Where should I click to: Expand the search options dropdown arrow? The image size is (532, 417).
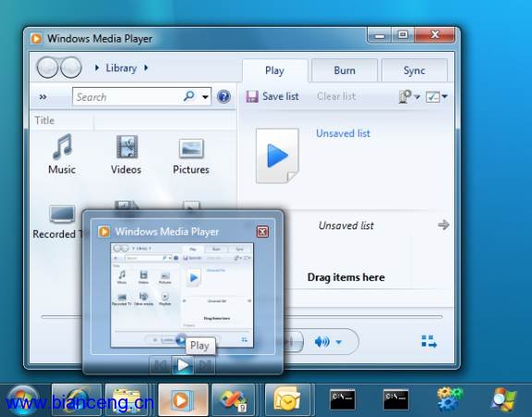[205, 97]
